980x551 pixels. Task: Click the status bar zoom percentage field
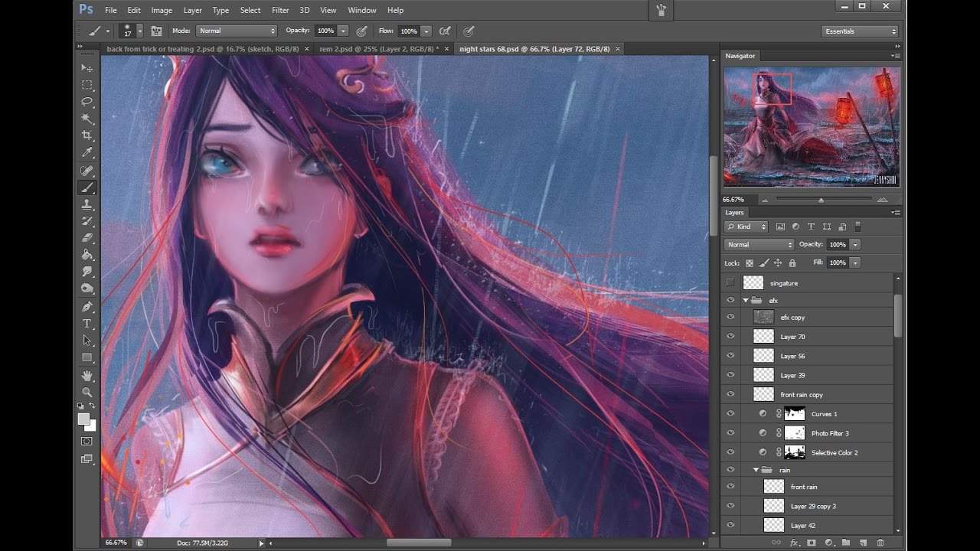[x=116, y=543]
